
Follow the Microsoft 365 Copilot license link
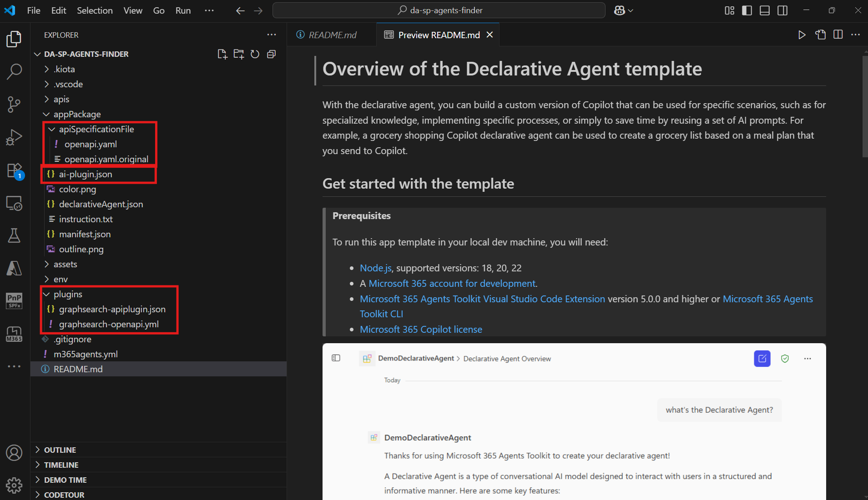pos(421,330)
